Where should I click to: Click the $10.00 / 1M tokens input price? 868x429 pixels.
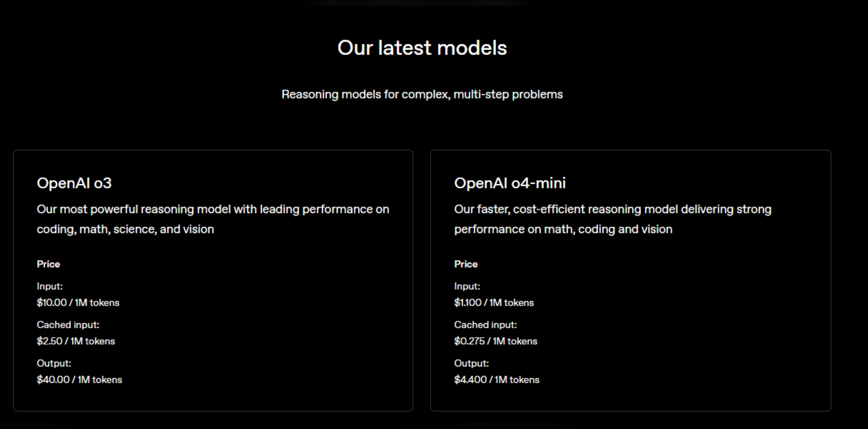pos(78,303)
